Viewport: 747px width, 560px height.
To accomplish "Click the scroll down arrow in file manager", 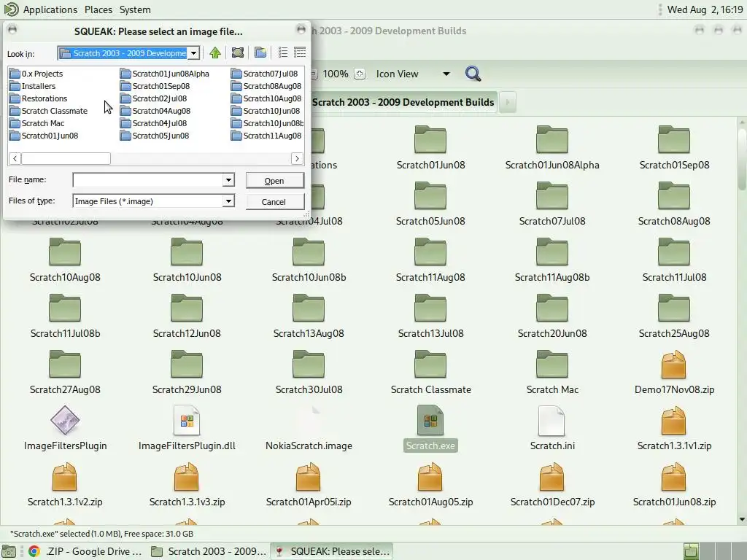I will click(742, 519).
